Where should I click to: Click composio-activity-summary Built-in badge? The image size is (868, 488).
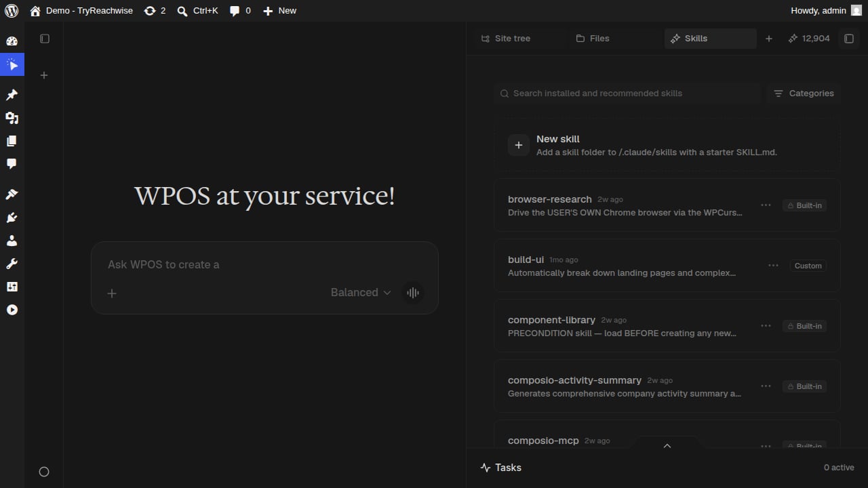804,386
